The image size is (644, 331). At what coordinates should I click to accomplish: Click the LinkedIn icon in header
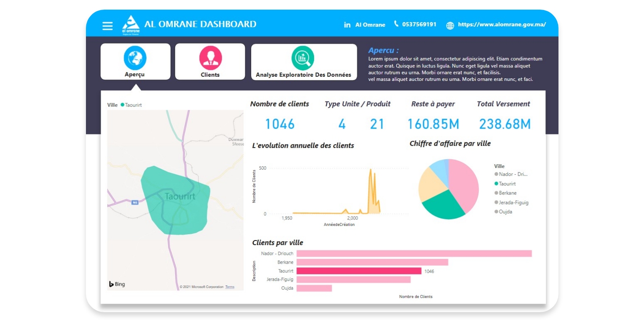click(347, 25)
